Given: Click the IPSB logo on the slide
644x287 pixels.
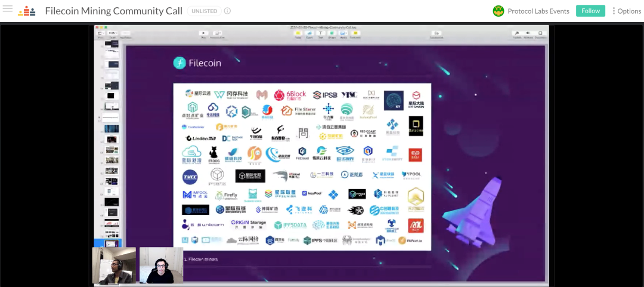Looking at the screenshot, I should [325, 95].
